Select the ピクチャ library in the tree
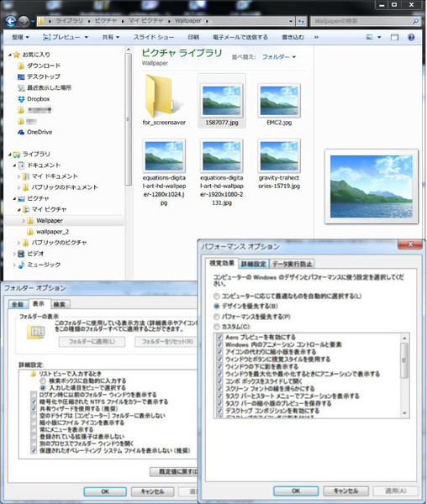Screen dimensions: 427x504 [x=34, y=198]
